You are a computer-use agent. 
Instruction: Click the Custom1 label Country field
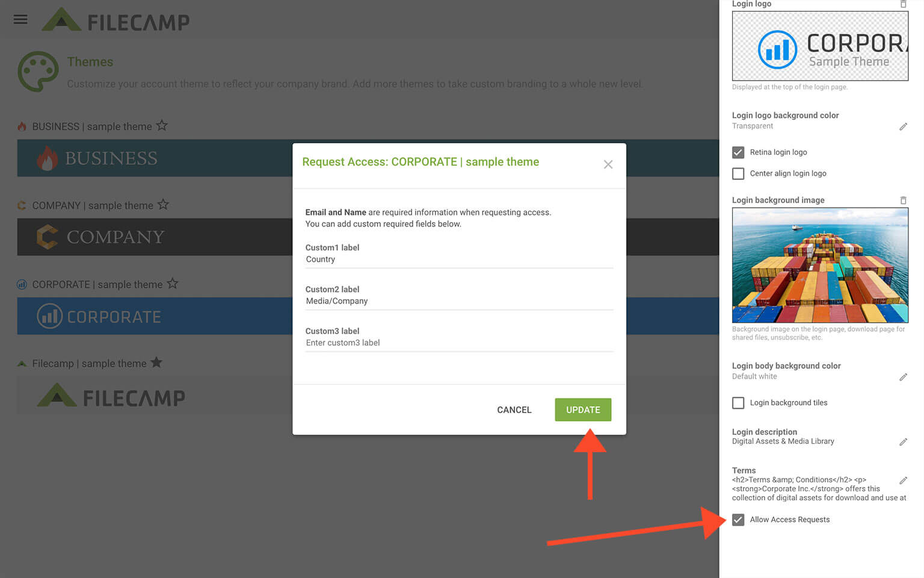(458, 259)
